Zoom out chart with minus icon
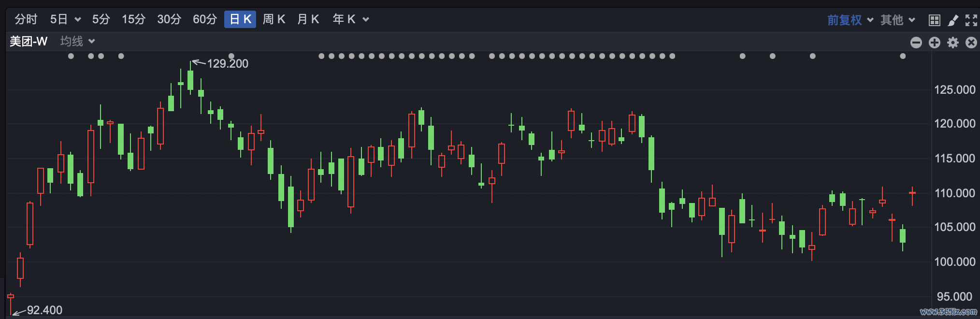This screenshot has width=980, height=319. [x=916, y=43]
